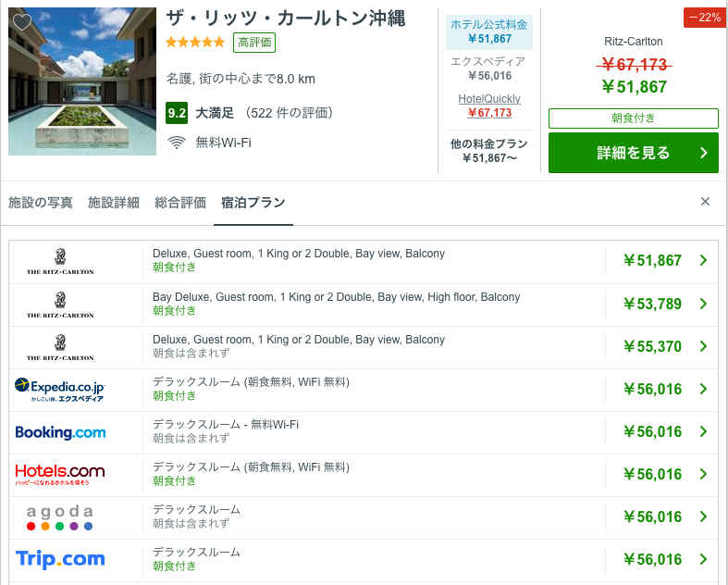The height and width of the screenshot is (585, 728).
Task: Click the 無料Wi-Fi label
Action: pos(223,143)
